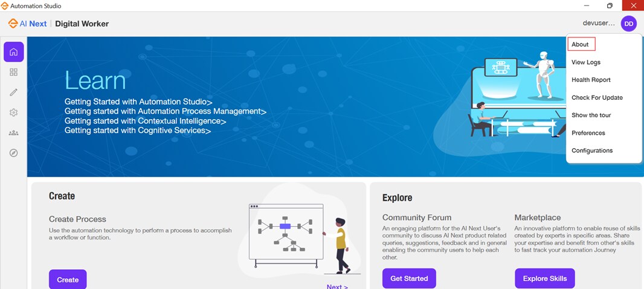
Task: Click the Automation Studio title bar icon
Action: (x=4, y=6)
